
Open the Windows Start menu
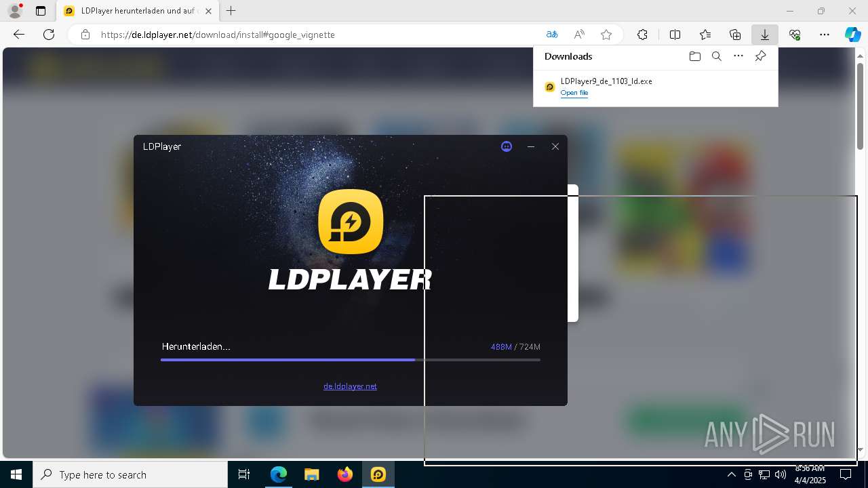tap(16, 474)
